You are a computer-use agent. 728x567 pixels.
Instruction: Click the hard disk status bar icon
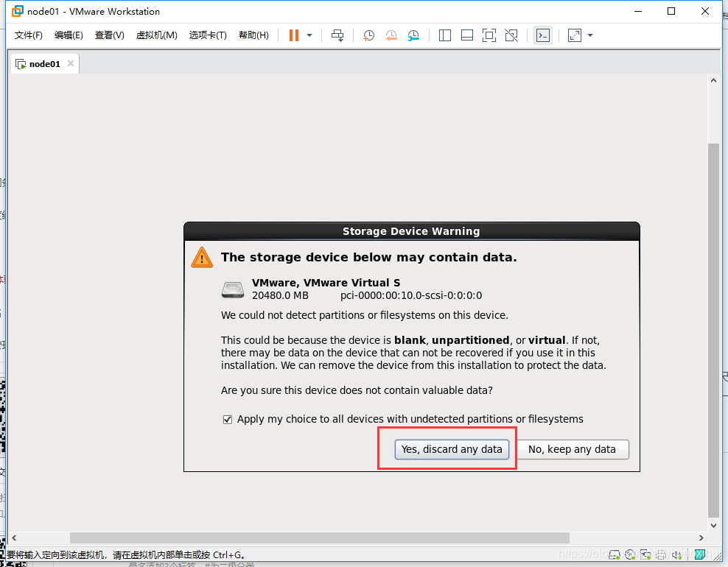(615, 554)
